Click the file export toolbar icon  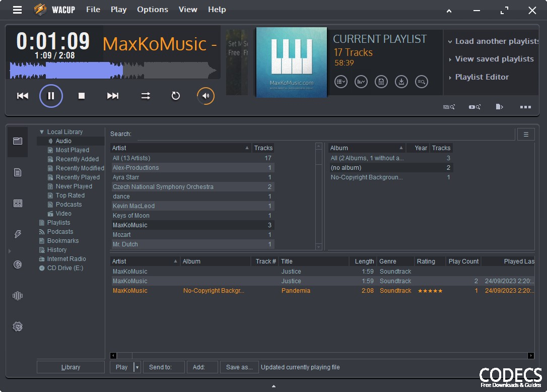tap(499, 107)
